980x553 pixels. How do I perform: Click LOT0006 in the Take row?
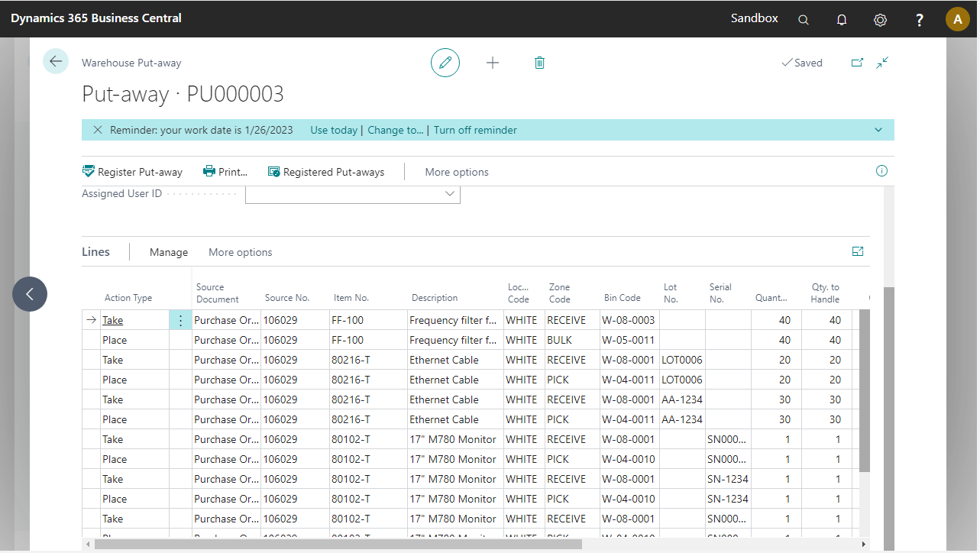(682, 360)
